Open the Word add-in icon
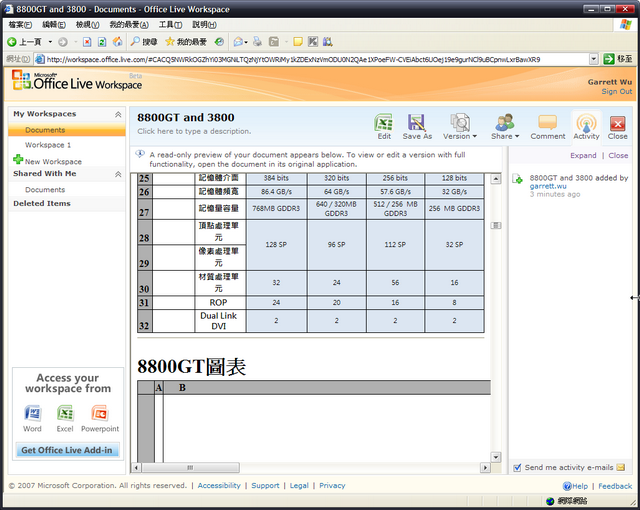 point(32,413)
